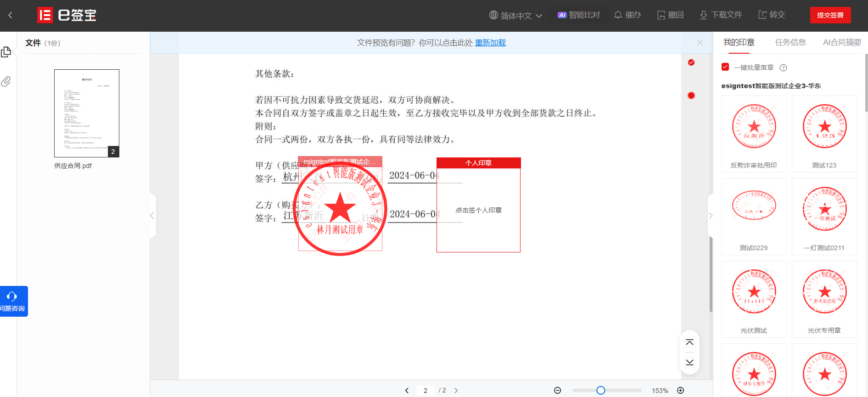Screen dimensions: 868x397
Task: Click the right panel scrollbar
Action: 866,83
